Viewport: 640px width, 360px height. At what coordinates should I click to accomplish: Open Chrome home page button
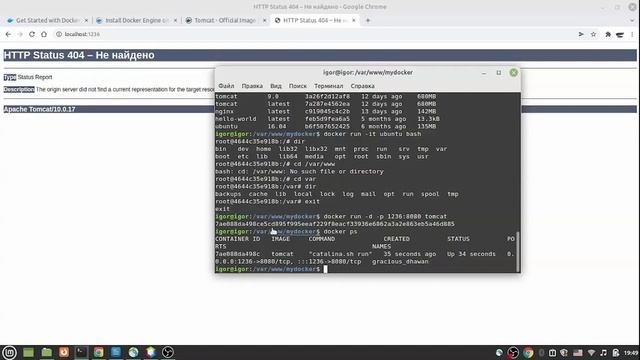[44, 34]
